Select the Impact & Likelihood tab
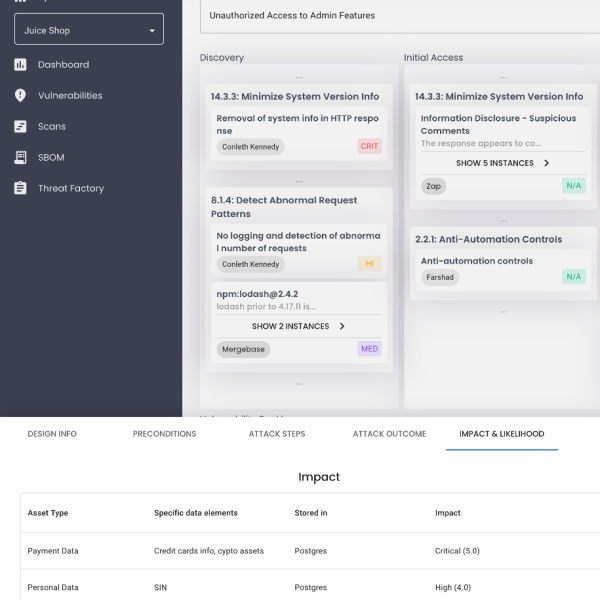The image size is (600, 600). click(x=502, y=434)
